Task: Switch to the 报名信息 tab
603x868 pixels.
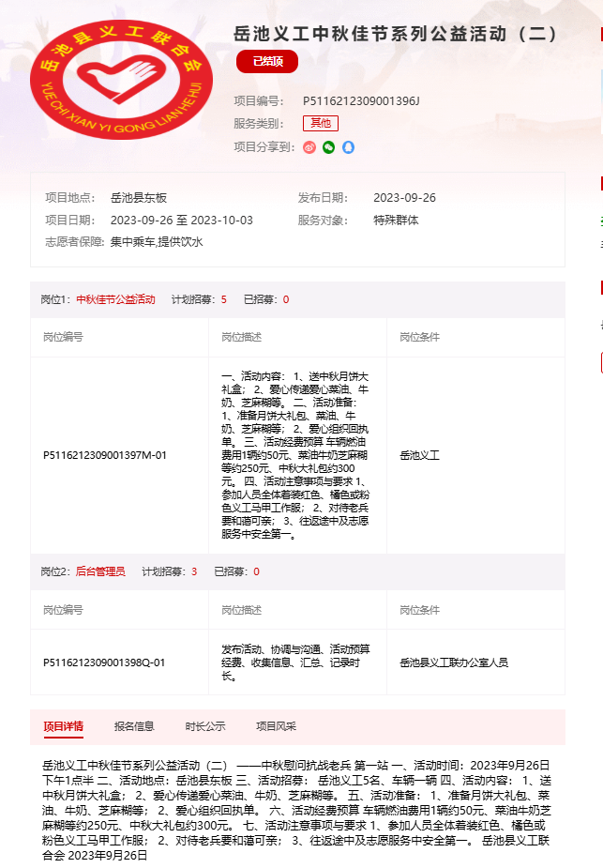Action: pos(134,725)
